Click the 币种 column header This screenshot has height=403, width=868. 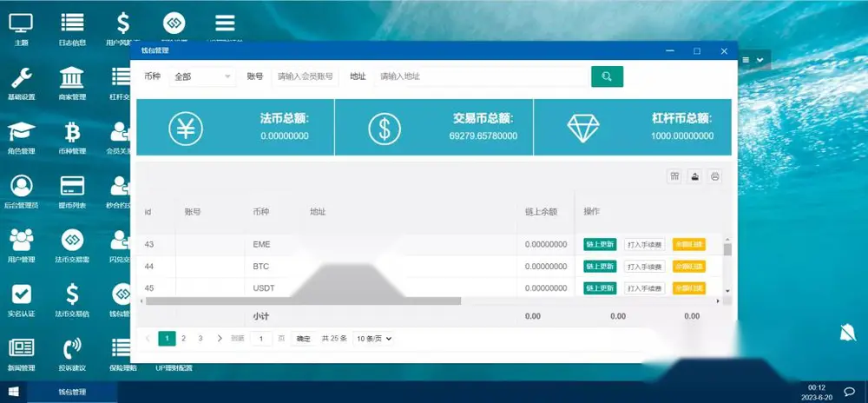[260, 211]
